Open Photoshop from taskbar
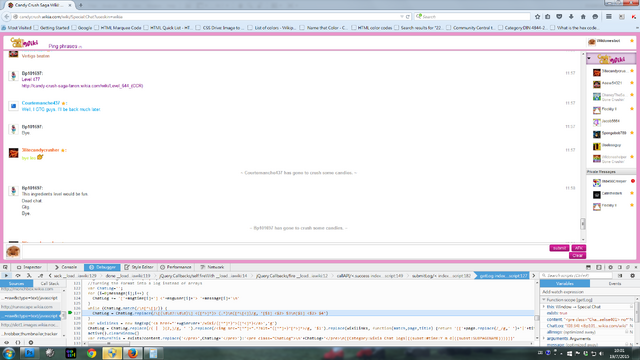The width and height of the screenshot is (640, 360). click(29, 353)
